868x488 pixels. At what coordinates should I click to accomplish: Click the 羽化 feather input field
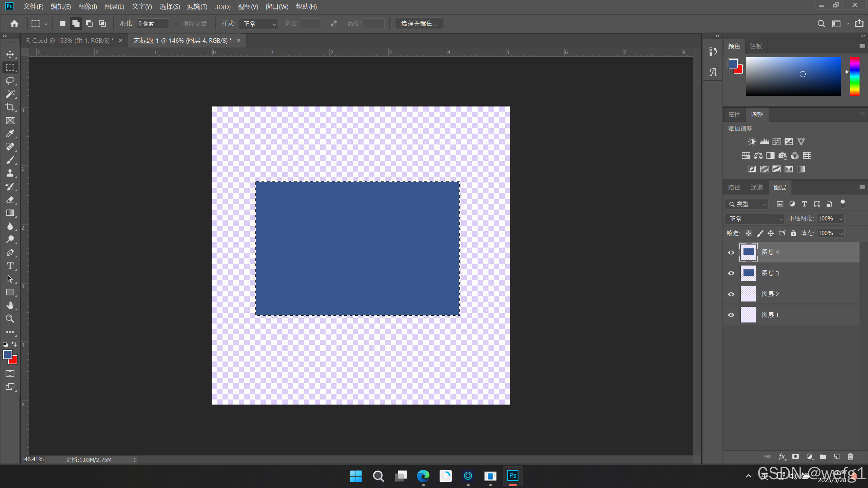pyautogui.click(x=152, y=23)
